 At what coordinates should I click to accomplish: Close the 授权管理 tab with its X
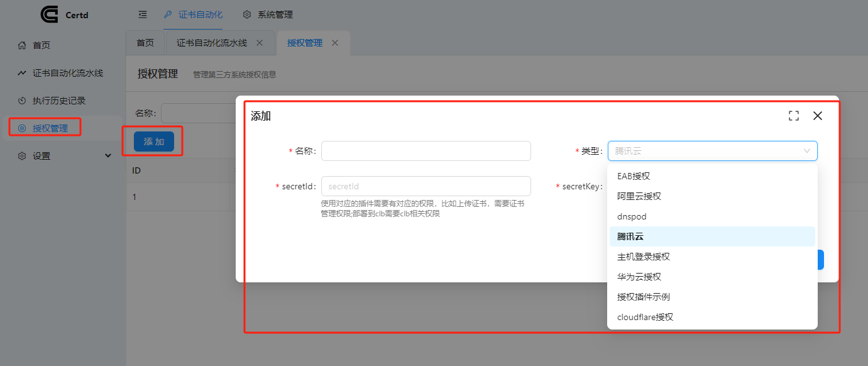335,43
